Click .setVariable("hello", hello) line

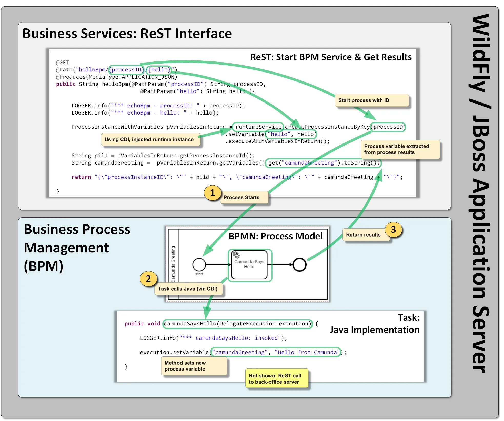tap(271, 134)
